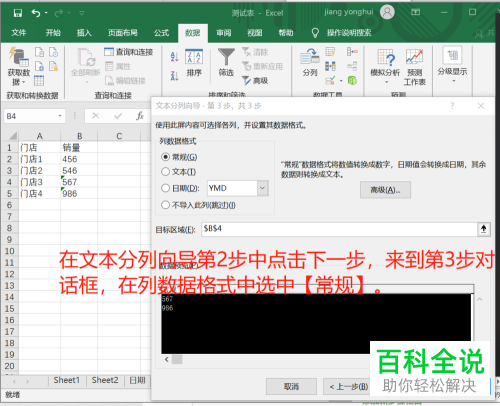Switch to the 公式 (Formulas) tab

162,33
